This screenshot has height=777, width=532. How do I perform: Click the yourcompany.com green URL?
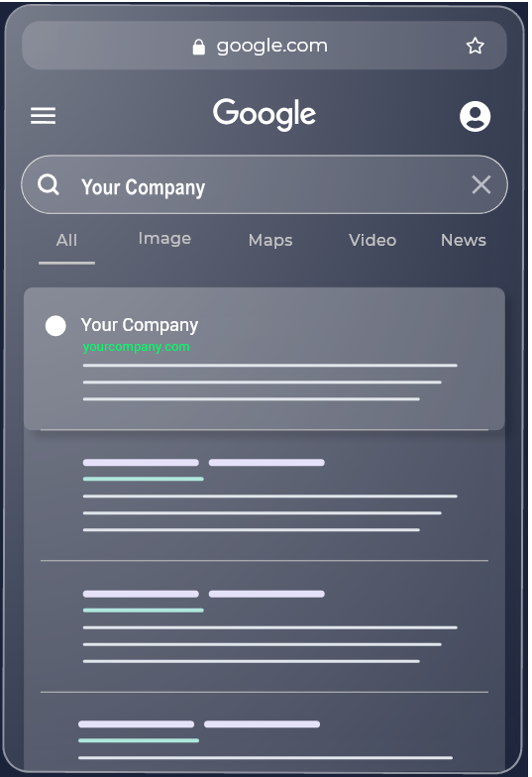(137, 347)
